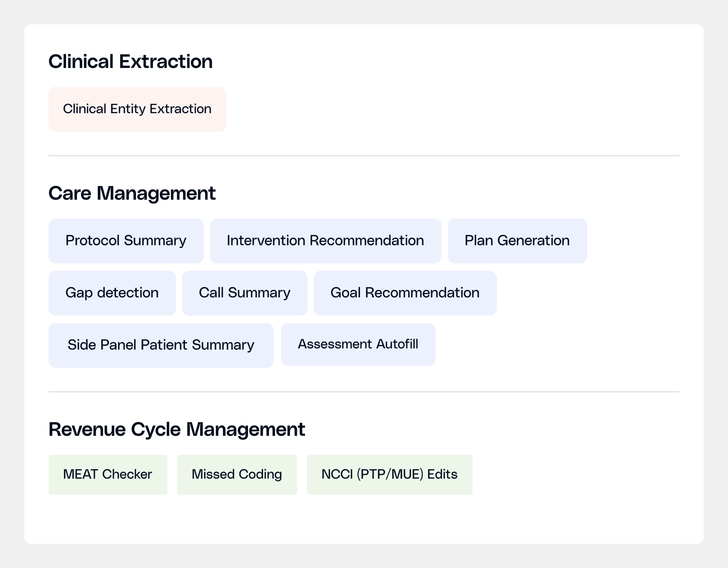Click Goal Recommendation
The height and width of the screenshot is (568, 728).
click(x=405, y=293)
